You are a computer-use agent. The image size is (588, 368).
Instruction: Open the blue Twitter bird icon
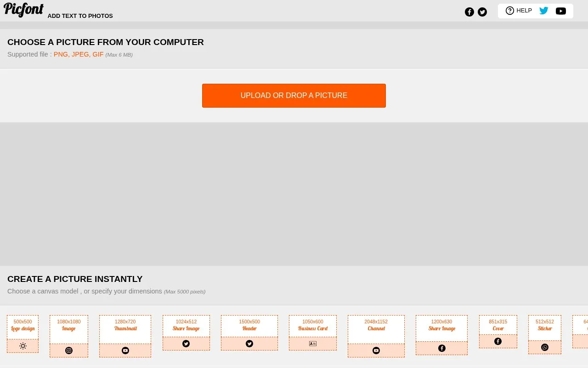tap(544, 11)
